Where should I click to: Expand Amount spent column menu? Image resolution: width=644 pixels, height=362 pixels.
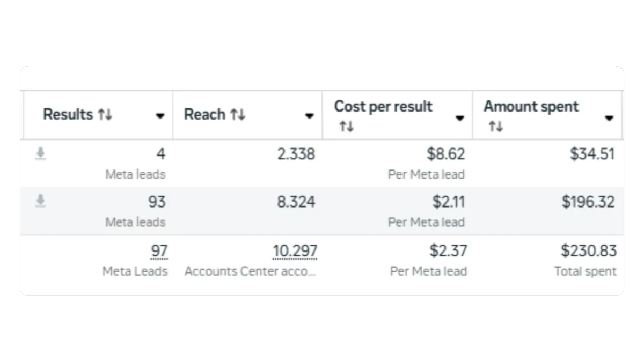(x=609, y=119)
